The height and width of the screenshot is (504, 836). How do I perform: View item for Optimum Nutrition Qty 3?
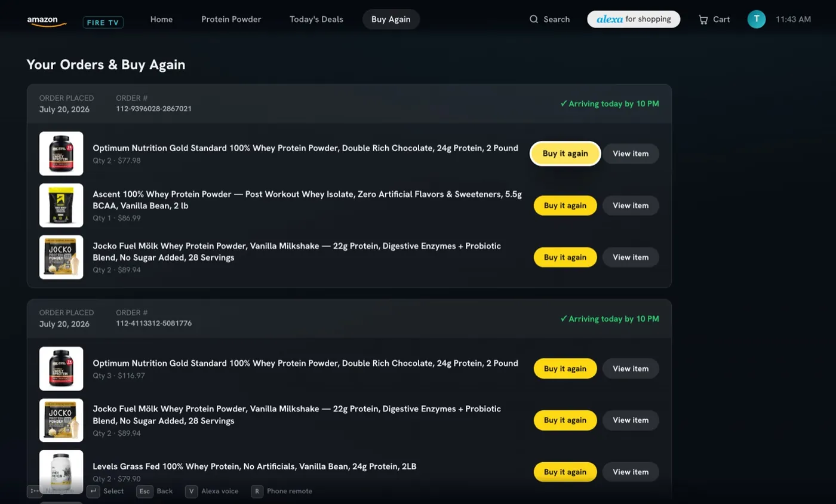[631, 368]
